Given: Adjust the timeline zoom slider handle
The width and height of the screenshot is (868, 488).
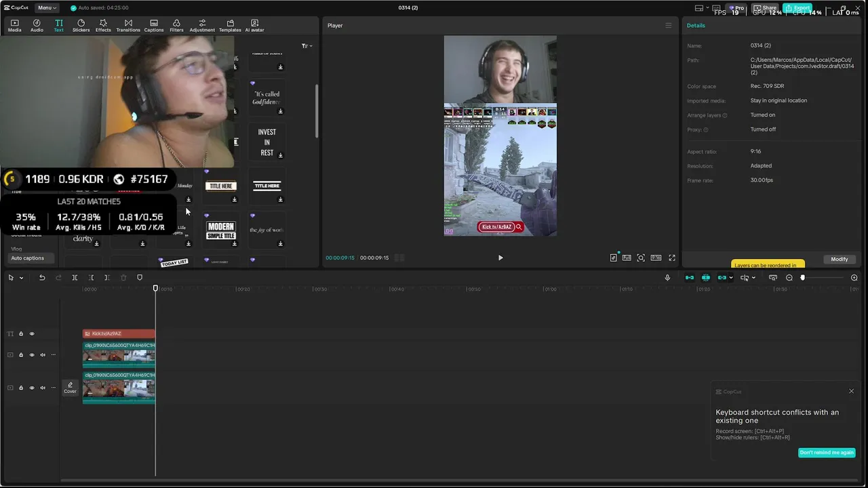Looking at the screenshot, I should (x=803, y=278).
